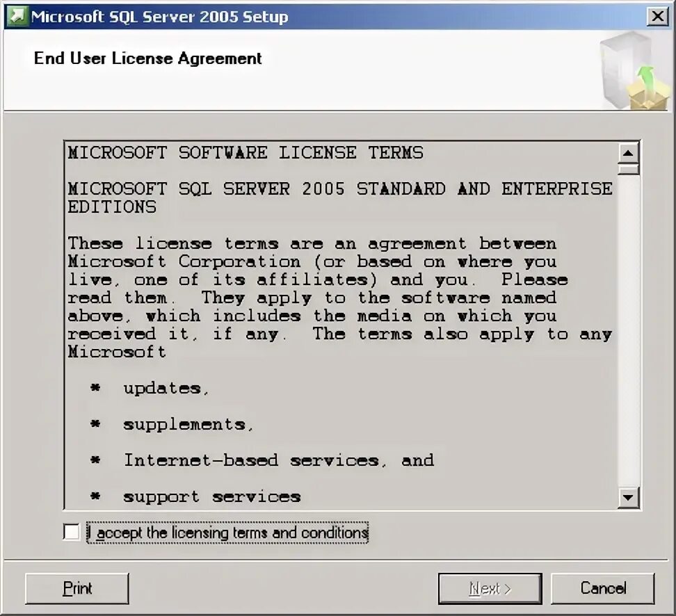Click the license text scroll up arrow
Image resolution: width=676 pixels, height=616 pixels.
point(628,153)
